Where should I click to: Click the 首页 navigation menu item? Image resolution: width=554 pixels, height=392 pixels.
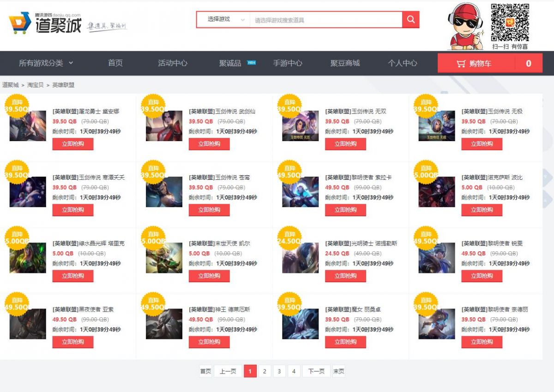tap(115, 63)
